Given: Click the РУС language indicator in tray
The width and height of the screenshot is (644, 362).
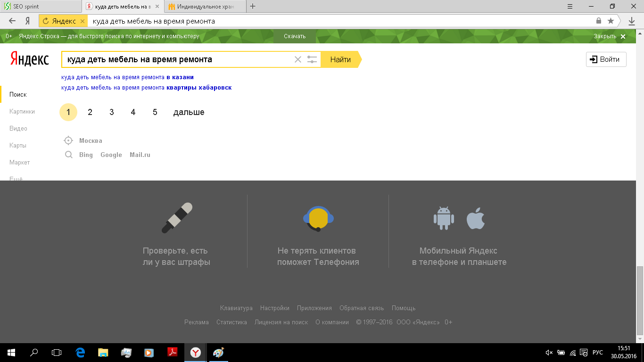Looking at the screenshot, I should (x=598, y=352).
